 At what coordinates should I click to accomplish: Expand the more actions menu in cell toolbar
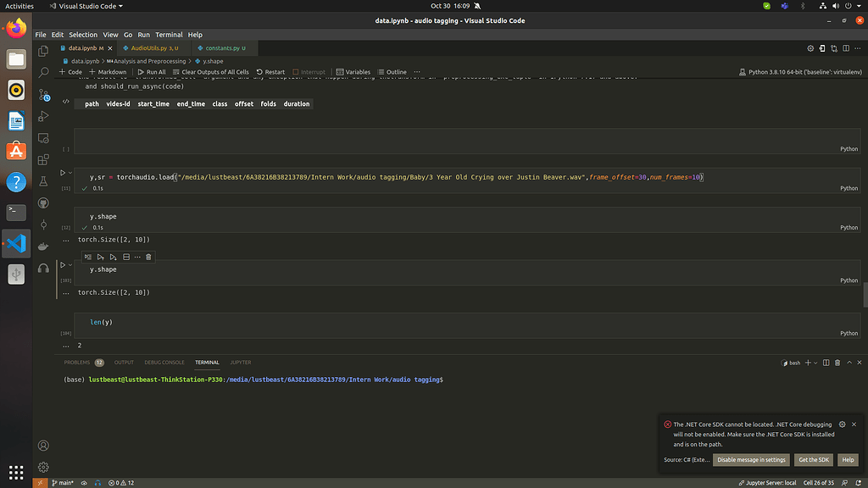138,256
